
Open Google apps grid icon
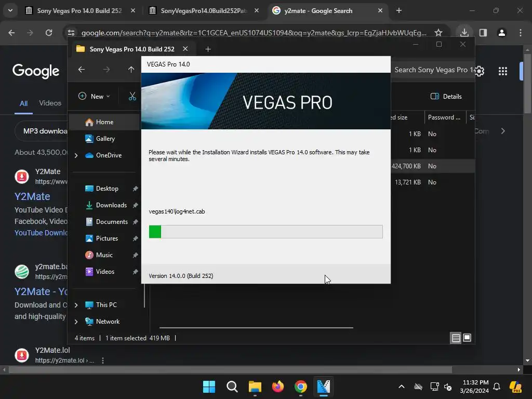click(x=503, y=71)
